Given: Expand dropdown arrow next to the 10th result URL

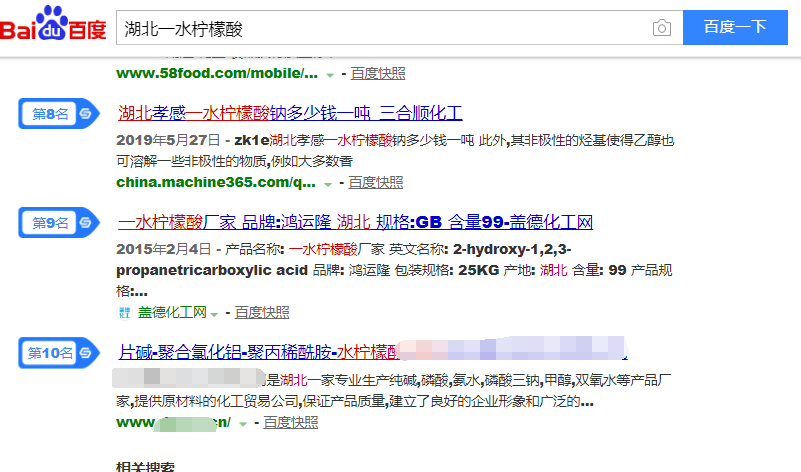Looking at the screenshot, I should 243,424.
